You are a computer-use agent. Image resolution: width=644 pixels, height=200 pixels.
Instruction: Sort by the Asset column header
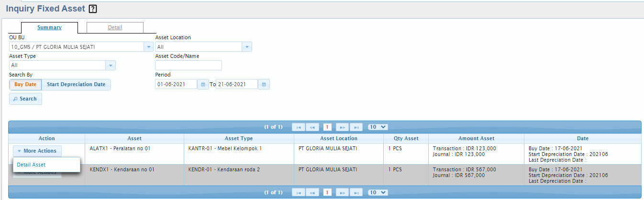[x=134, y=138]
